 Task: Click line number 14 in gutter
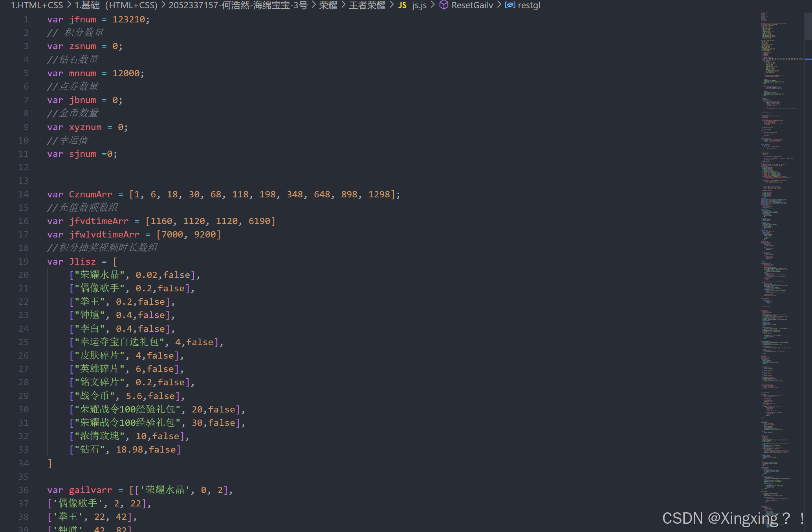(24, 194)
